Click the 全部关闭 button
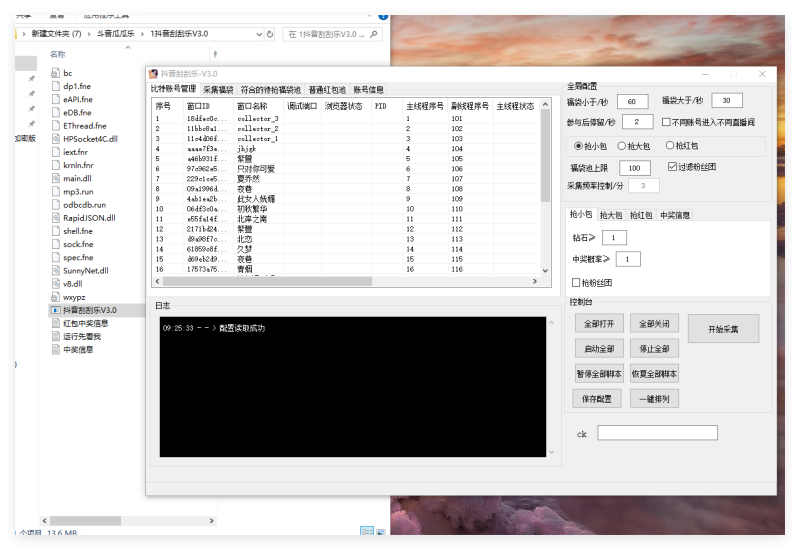The width and height of the screenshot is (800, 550). click(654, 324)
